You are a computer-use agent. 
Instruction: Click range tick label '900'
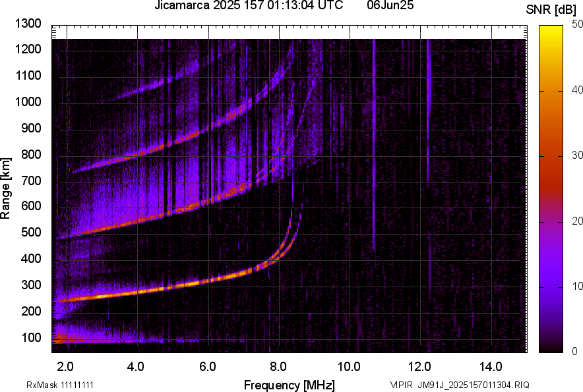click(x=31, y=128)
